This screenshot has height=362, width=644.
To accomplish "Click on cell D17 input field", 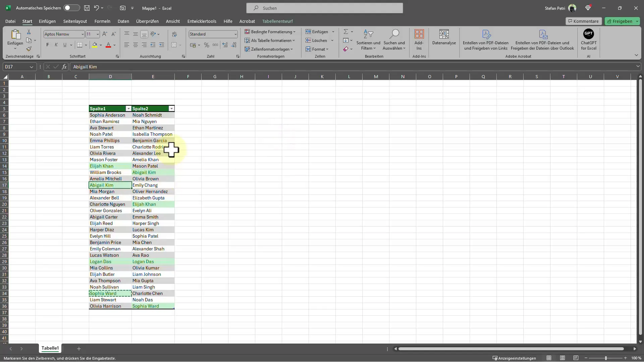I will coord(111,185).
